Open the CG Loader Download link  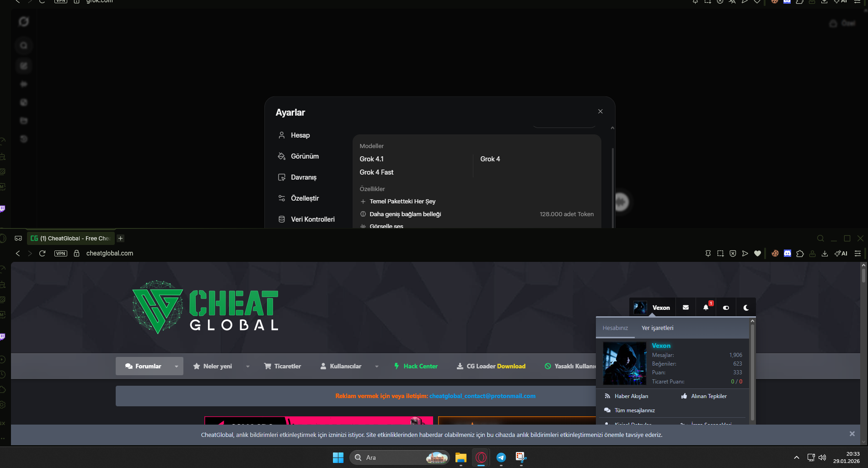tap(491, 366)
